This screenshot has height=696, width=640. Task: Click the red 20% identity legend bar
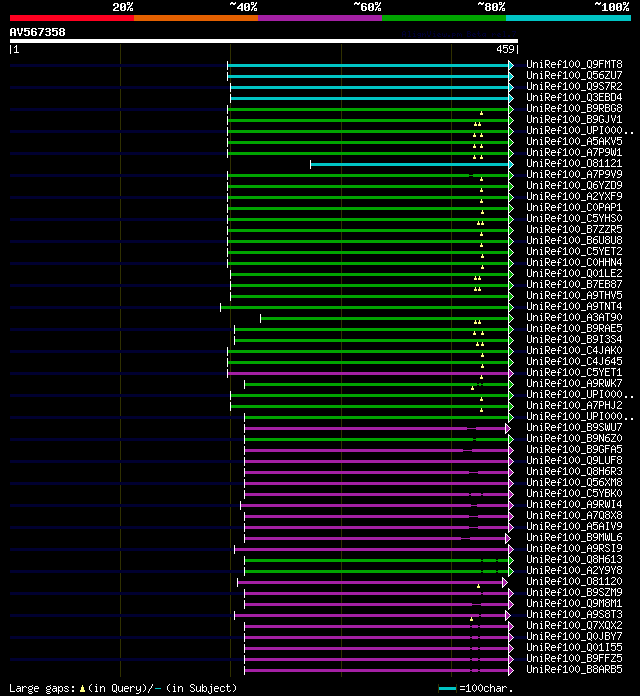pos(72,18)
